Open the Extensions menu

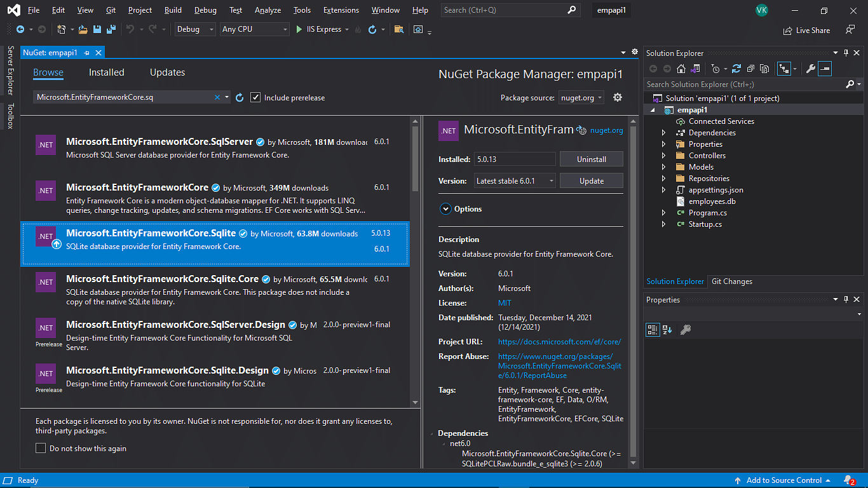click(341, 10)
